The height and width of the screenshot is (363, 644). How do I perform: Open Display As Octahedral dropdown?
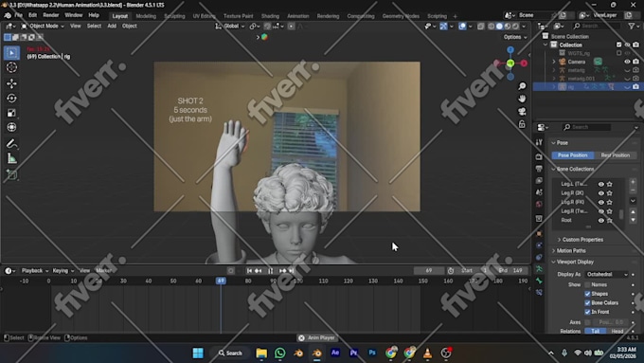click(607, 274)
